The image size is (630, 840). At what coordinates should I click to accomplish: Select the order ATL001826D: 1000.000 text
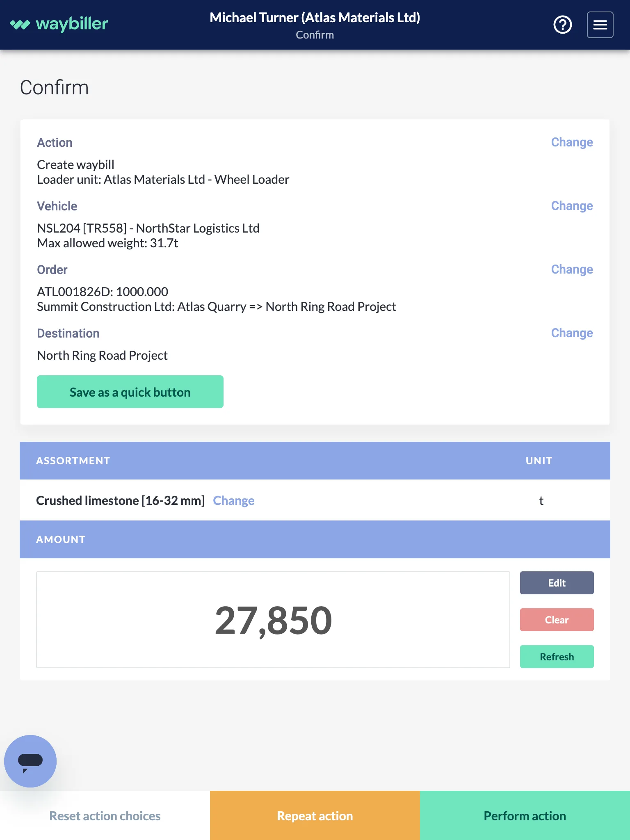pos(103,292)
